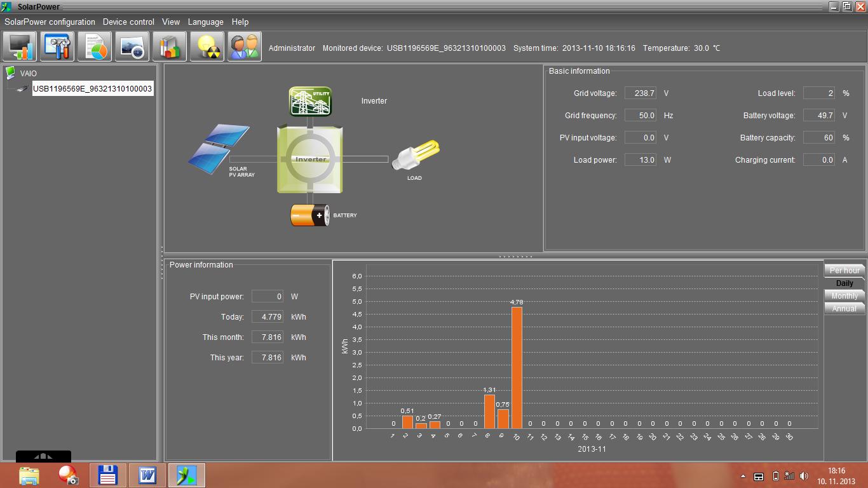Open the two users toolbar icon
Viewport: 868px width, 488px height.
[x=244, y=48]
